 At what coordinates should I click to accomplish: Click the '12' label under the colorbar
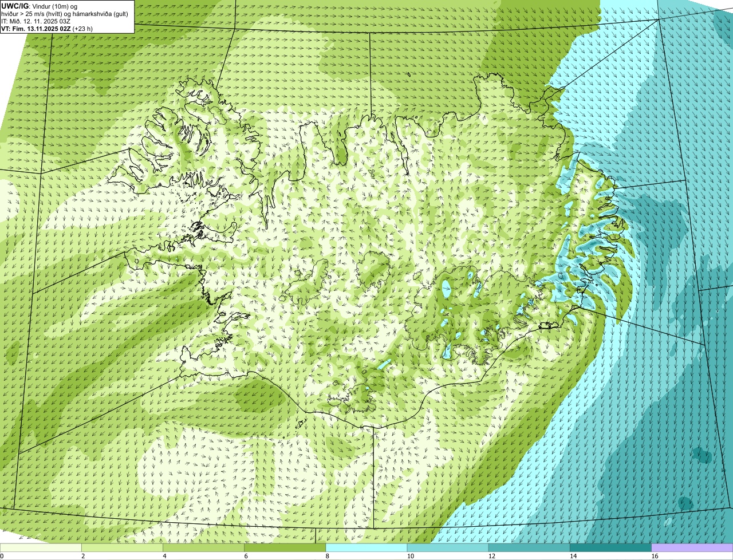pyautogui.click(x=491, y=556)
